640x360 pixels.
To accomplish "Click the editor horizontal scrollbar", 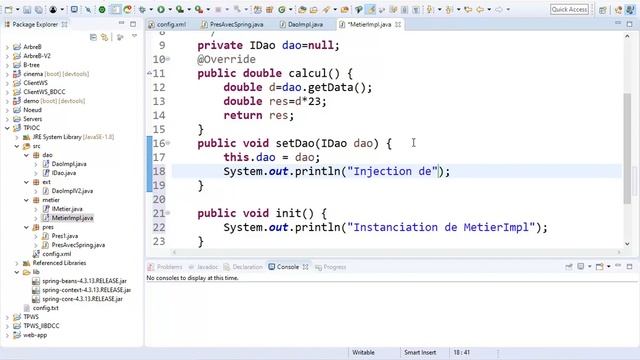I will pyautogui.click(x=396, y=252).
